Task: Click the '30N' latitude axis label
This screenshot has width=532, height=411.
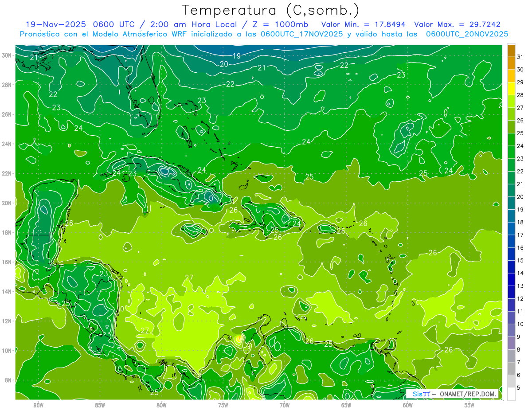Action: 7,55
